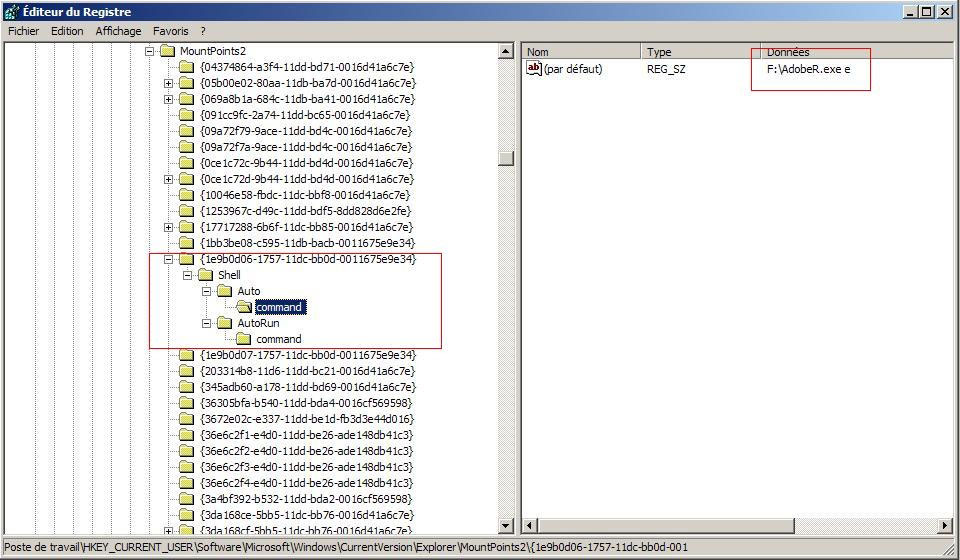Screen dimensions: 960x560
Task: Click folder icon of {09a72f79-9ace-11dd-bd4c-0016d41a6c7e}
Action: [187, 131]
